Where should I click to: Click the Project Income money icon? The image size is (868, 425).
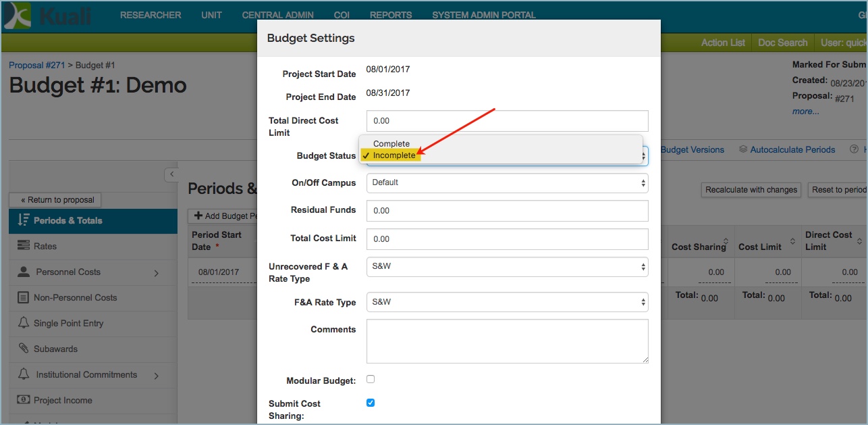click(23, 400)
